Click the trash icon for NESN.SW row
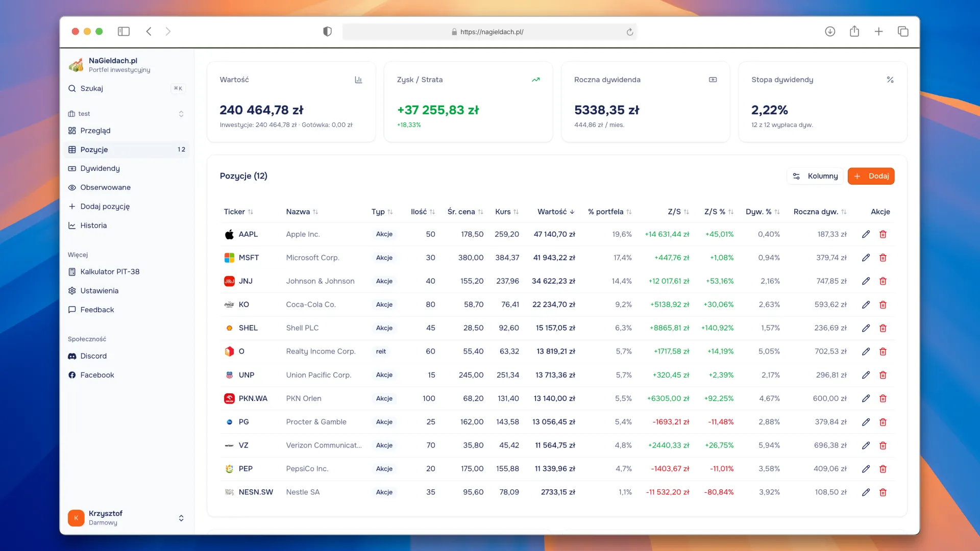Image resolution: width=980 pixels, height=551 pixels. click(883, 492)
